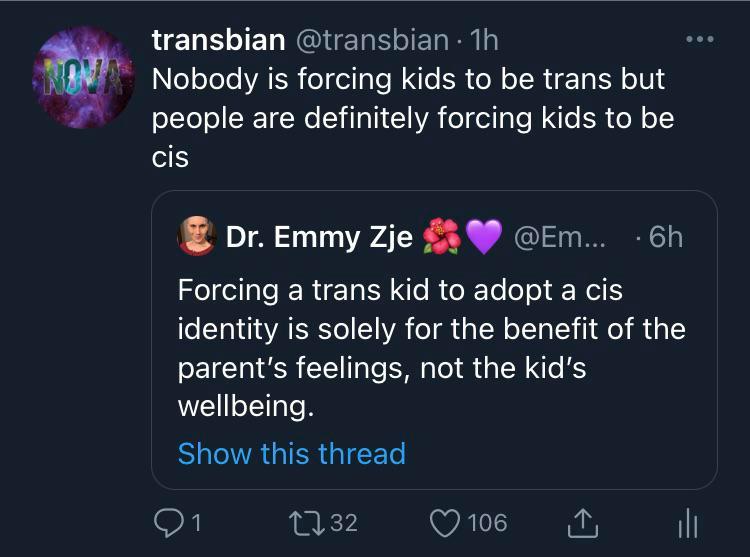The width and height of the screenshot is (750, 557).
Task: Open Dr. Emmy Zje's profile name
Action: pyautogui.click(x=319, y=237)
